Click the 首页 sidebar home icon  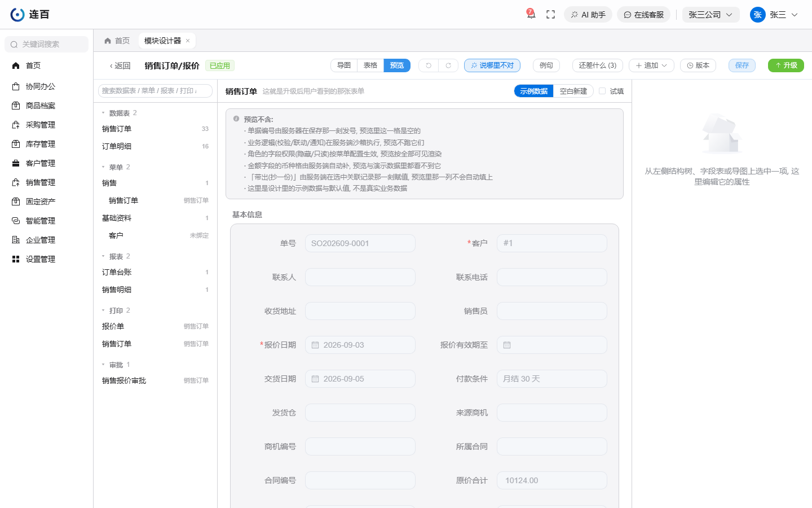point(16,65)
